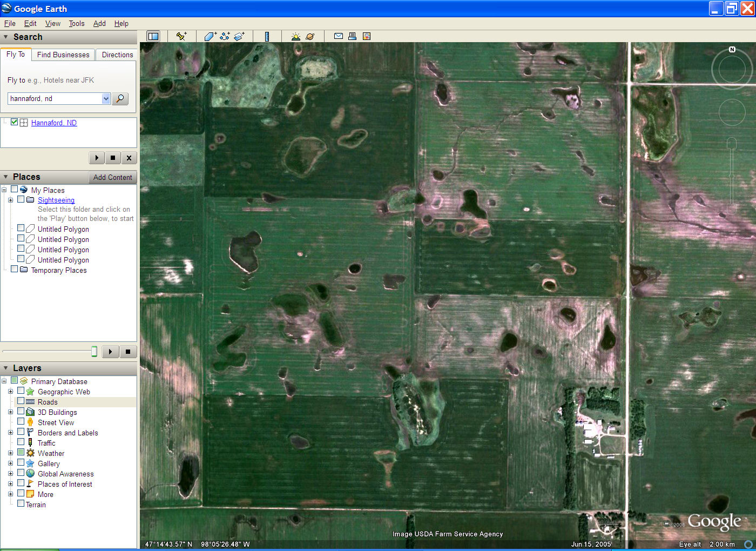
Task: Enable the Terrain layer checkbox
Action: point(21,504)
